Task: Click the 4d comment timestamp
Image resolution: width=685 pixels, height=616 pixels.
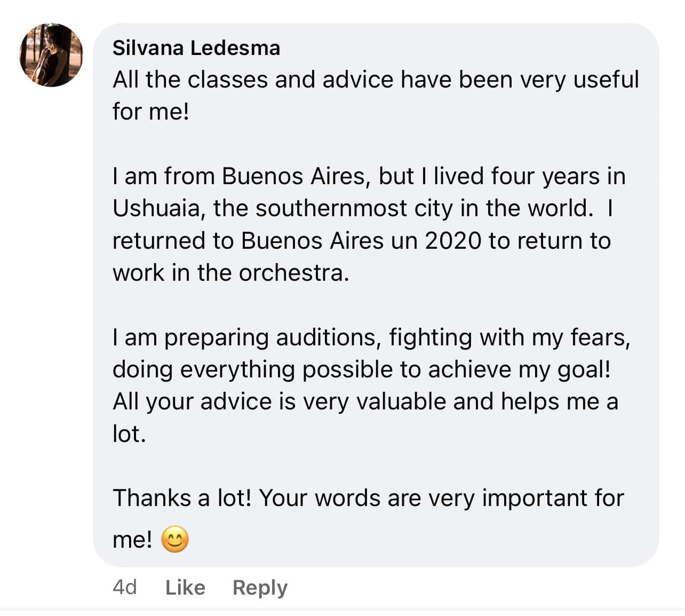Action: [x=125, y=587]
